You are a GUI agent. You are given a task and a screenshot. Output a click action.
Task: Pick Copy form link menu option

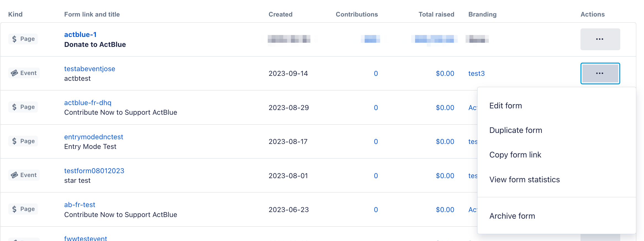tap(515, 155)
